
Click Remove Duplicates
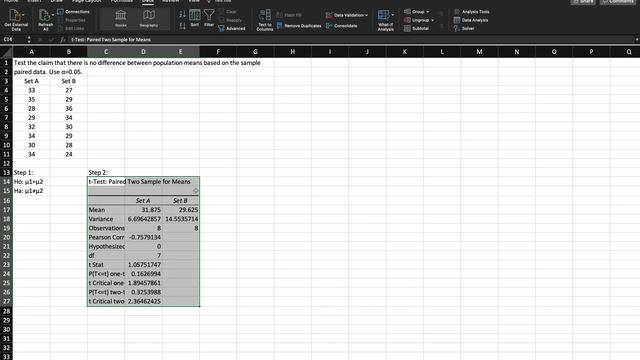(299, 26)
